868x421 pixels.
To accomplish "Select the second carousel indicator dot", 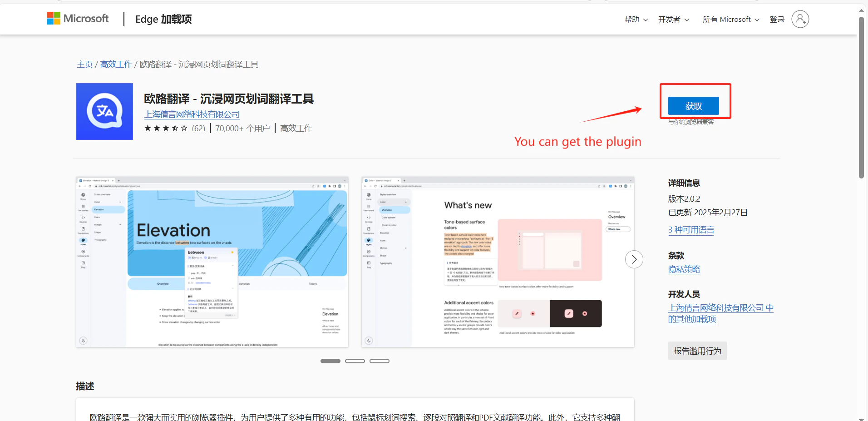I will tap(355, 361).
